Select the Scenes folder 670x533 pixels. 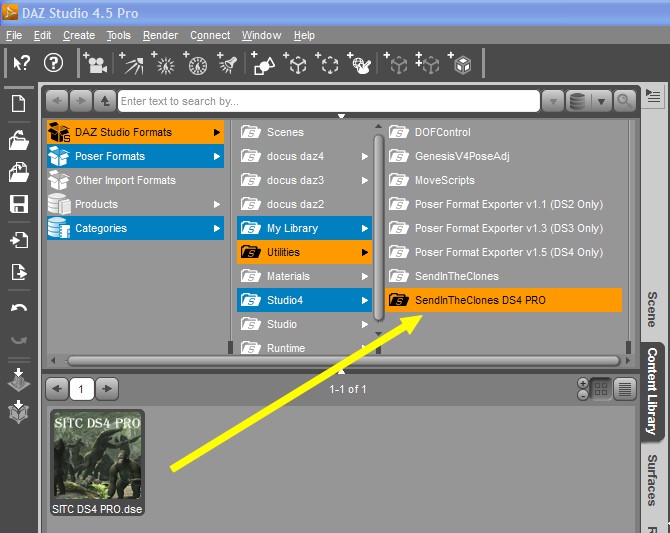304,133
